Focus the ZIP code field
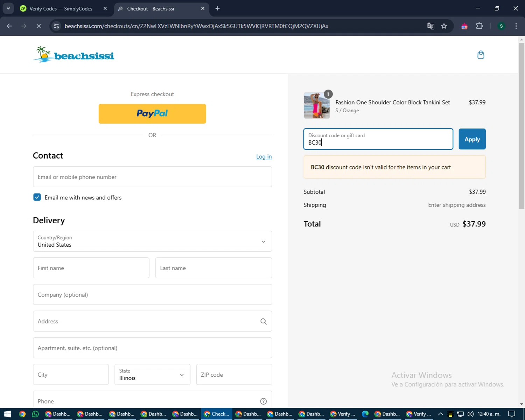 (x=234, y=374)
